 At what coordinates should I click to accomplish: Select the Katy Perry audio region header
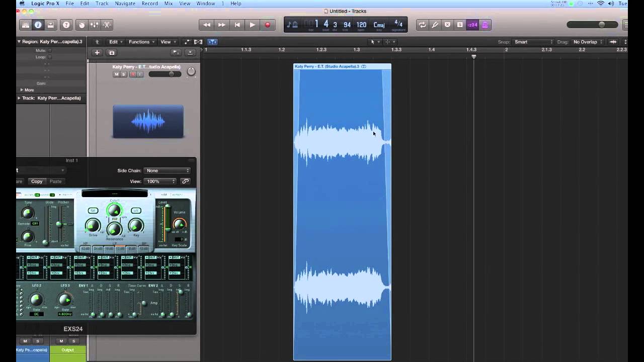[x=342, y=66]
